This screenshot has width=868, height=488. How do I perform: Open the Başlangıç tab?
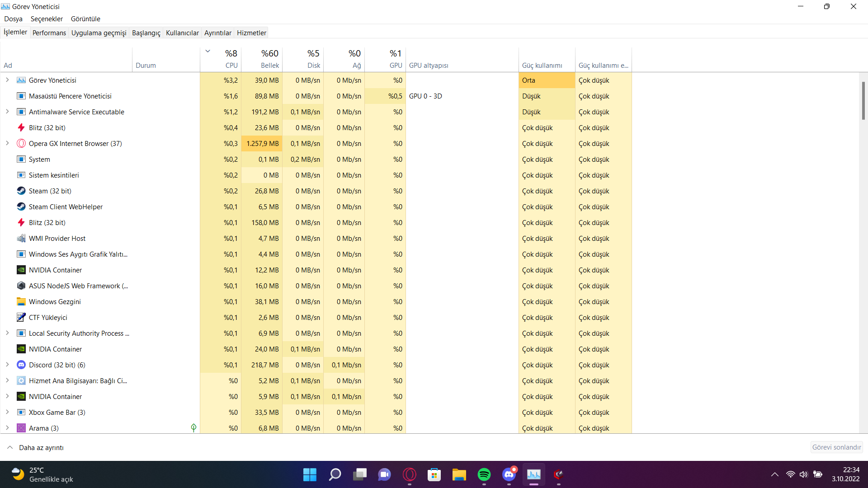coord(146,33)
